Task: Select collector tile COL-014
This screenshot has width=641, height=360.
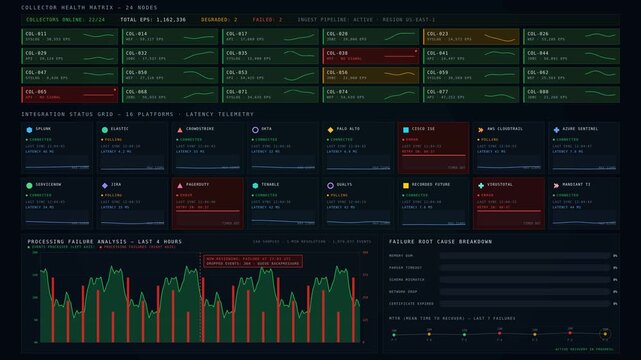Action: click(x=170, y=36)
